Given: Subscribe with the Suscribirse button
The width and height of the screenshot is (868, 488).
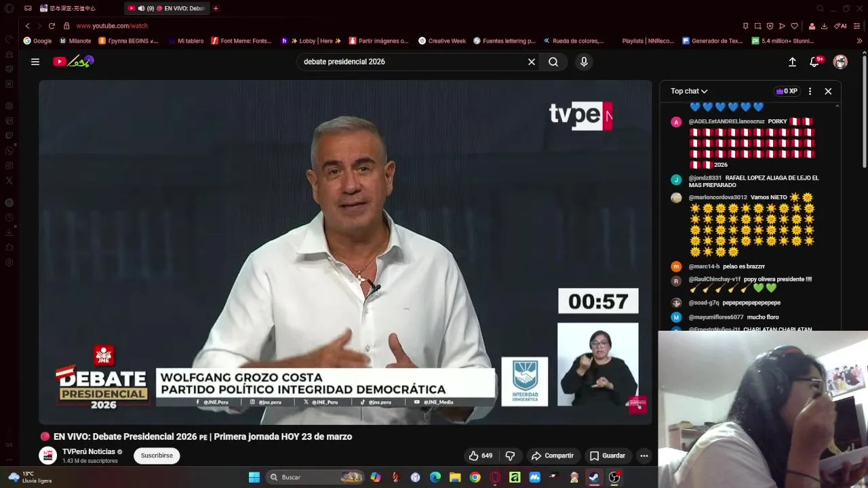Looking at the screenshot, I should click(157, 455).
